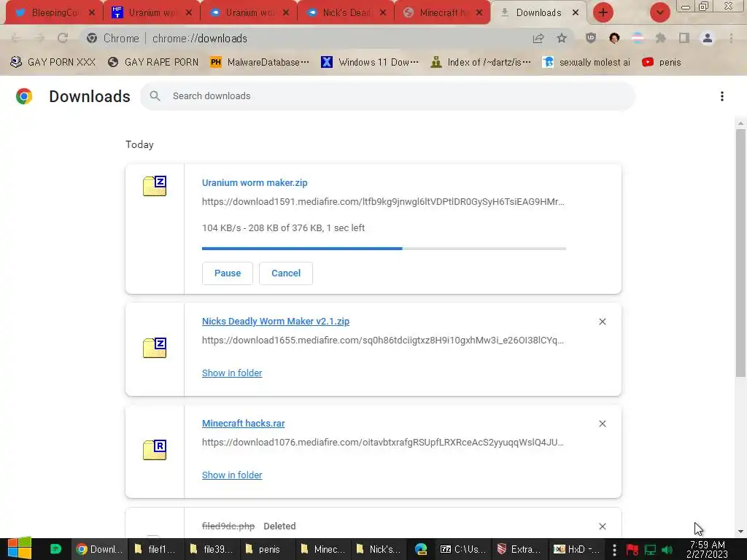Click the Nicks Deadly Worm zip icon
Viewport: 747px width, 560px height.
point(155,348)
